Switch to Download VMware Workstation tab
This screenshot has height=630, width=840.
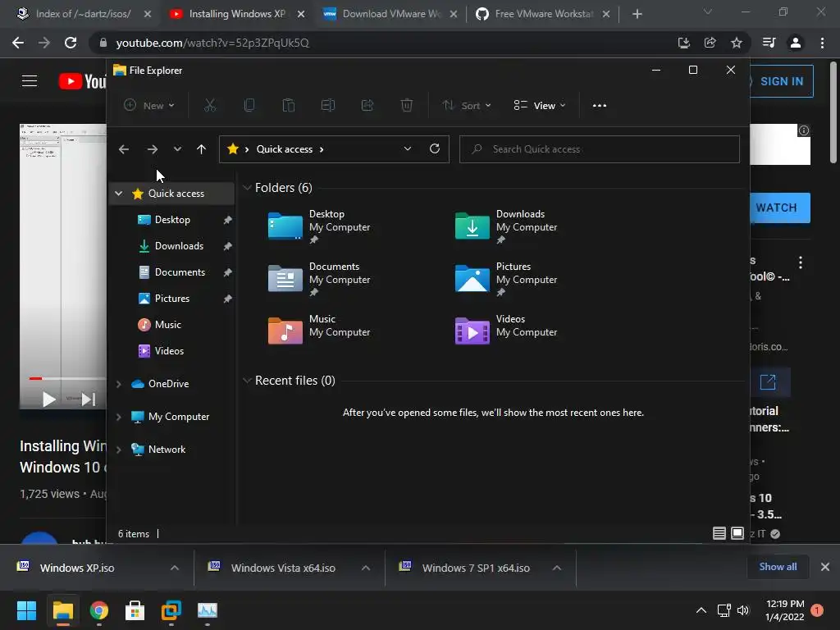tap(390, 14)
